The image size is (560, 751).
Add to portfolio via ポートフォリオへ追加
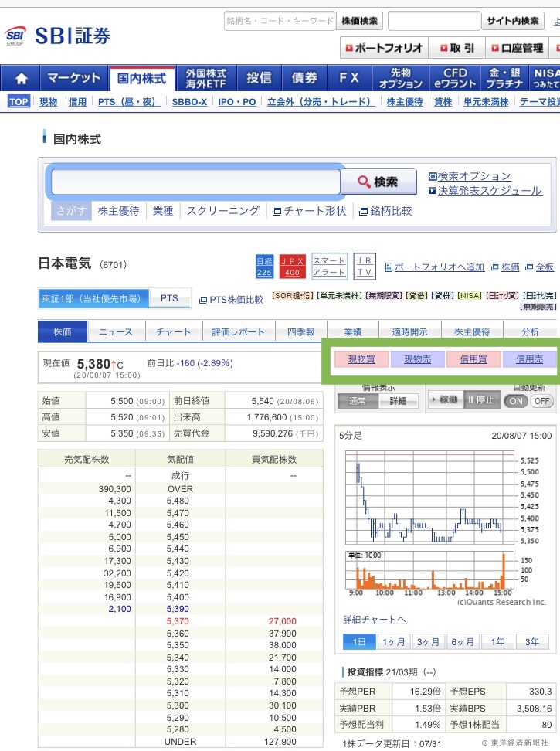pyautogui.click(x=435, y=267)
